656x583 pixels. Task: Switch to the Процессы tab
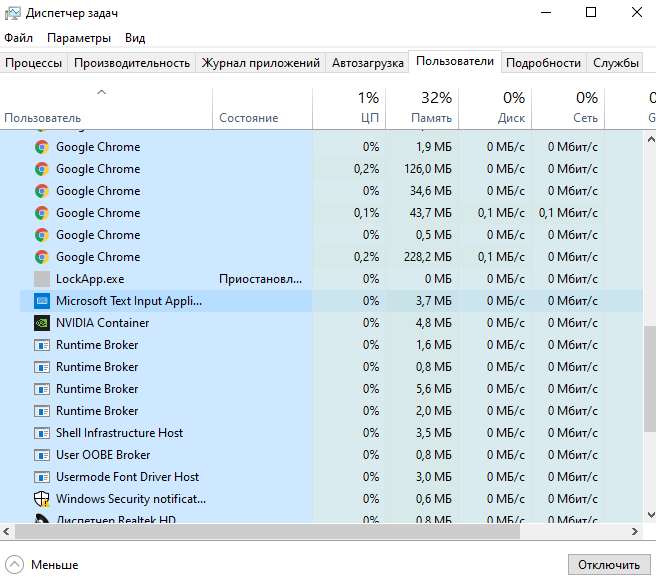(x=33, y=63)
